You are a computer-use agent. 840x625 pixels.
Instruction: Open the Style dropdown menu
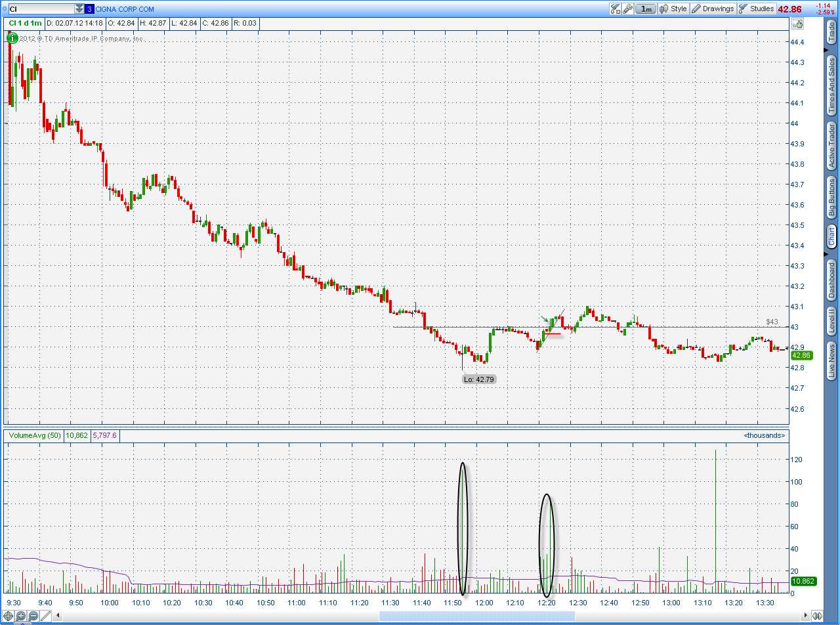673,9
